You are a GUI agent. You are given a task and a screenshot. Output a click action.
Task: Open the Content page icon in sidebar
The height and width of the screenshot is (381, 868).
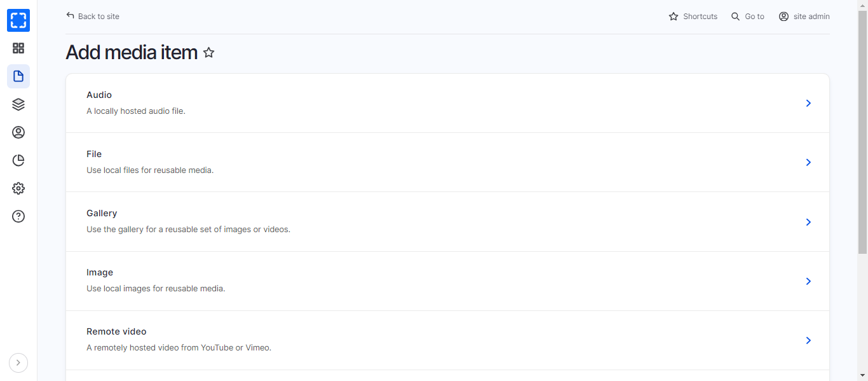pyautogui.click(x=18, y=76)
